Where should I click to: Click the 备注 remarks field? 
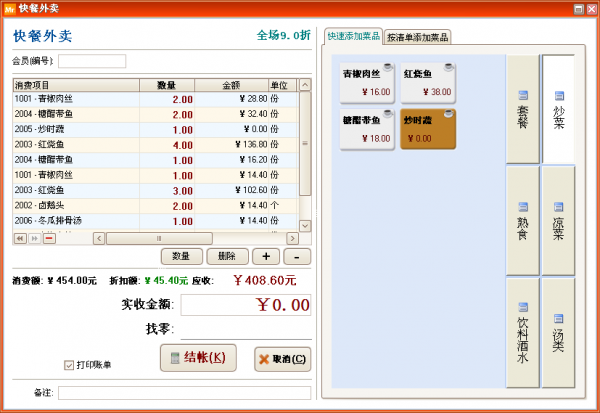[184, 393]
